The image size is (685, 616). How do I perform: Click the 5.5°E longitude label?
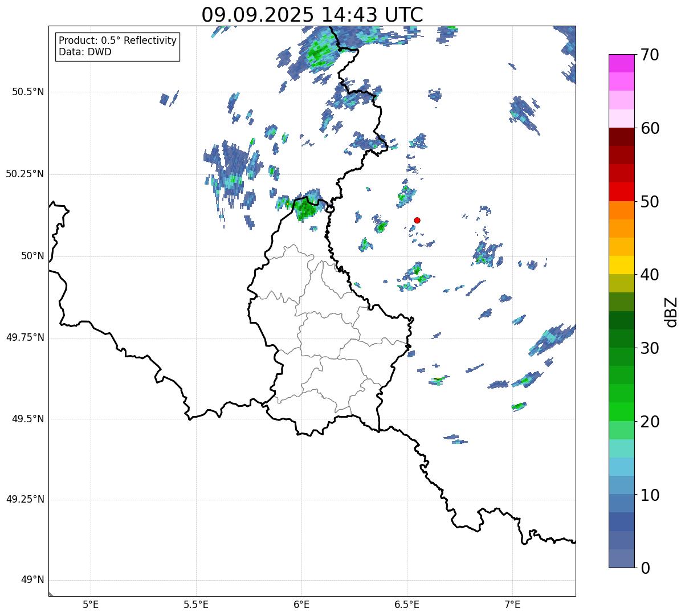(x=196, y=604)
